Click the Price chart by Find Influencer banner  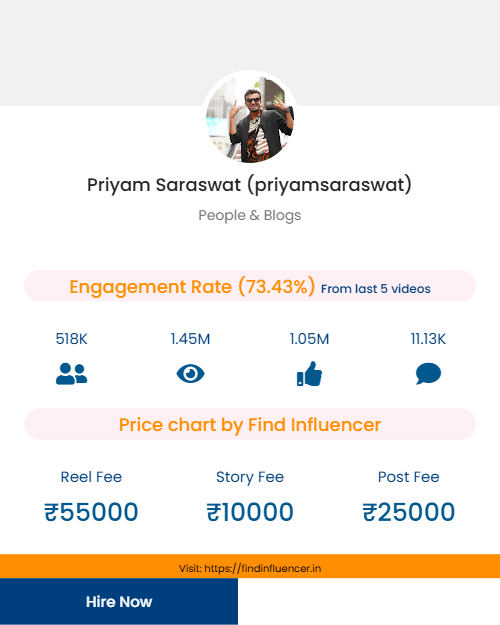pos(250,424)
